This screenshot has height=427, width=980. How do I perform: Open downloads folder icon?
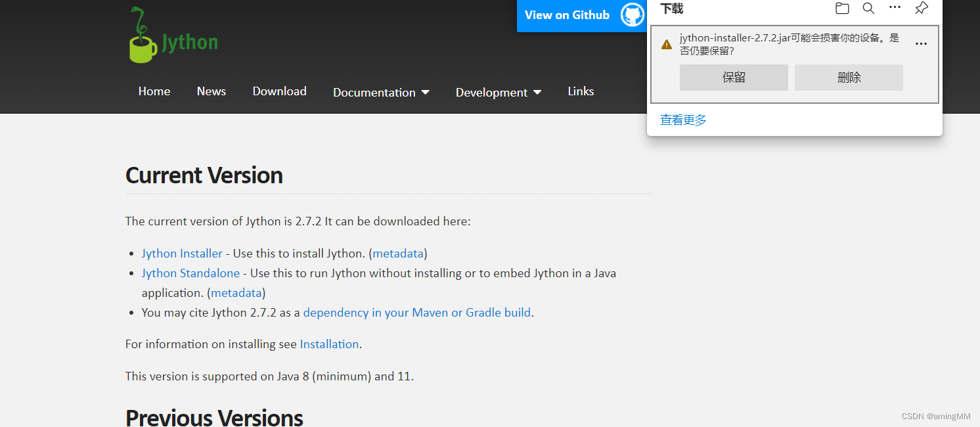click(842, 9)
